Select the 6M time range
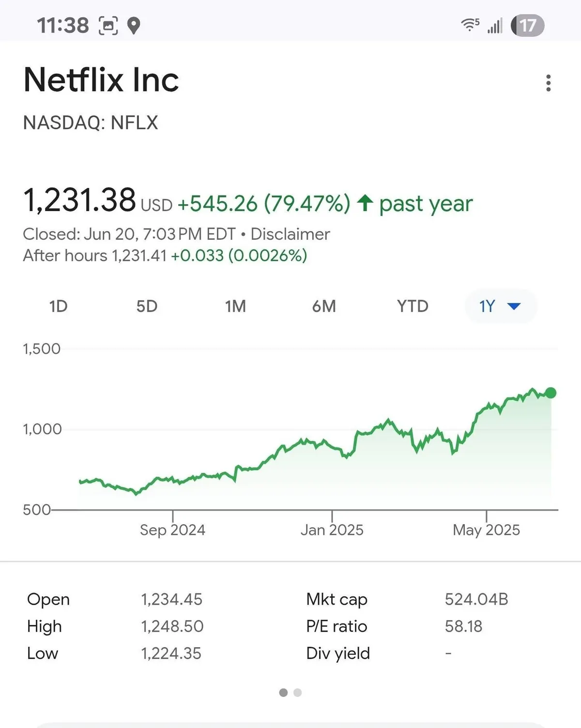Viewport: 581px width, 728px height. tap(324, 306)
